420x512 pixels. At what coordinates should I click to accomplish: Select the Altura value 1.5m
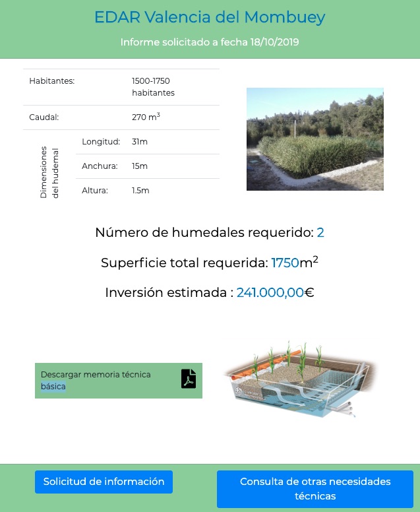tap(140, 191)
